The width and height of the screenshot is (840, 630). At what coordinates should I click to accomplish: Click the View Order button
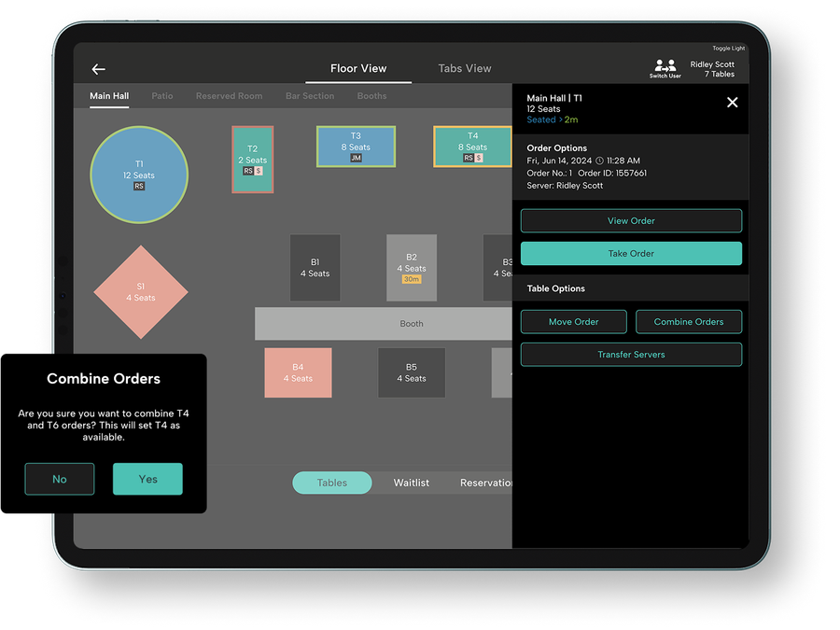631,221
